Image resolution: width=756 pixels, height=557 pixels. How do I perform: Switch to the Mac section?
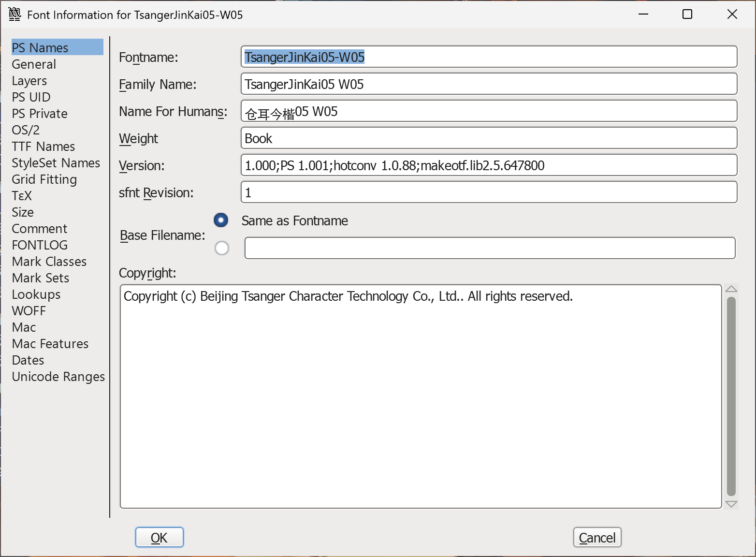click(24, 327)
